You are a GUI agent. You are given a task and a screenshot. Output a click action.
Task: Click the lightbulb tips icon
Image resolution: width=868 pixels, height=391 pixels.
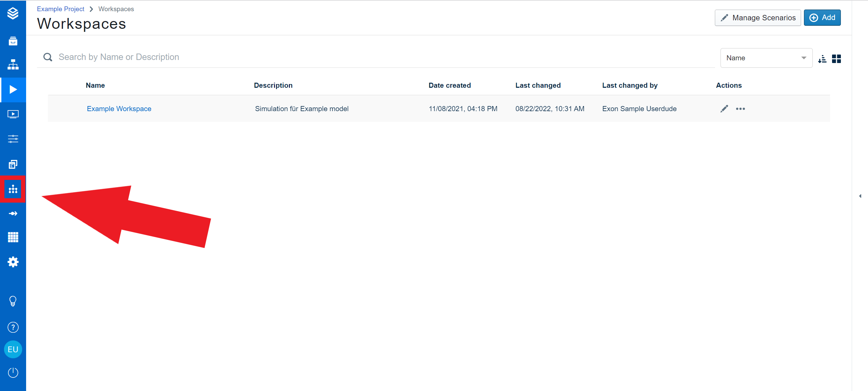pyautogui.click(x=13, y=301)
